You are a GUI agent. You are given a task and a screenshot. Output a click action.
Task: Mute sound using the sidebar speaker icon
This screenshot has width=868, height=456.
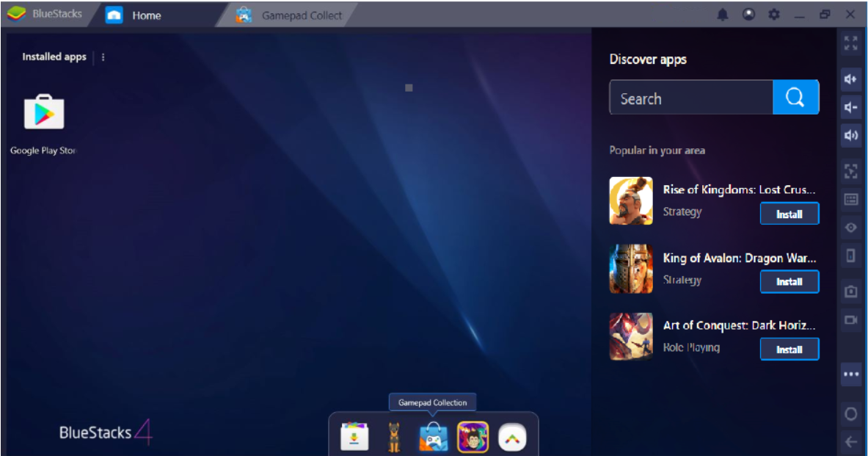point(851,135)
